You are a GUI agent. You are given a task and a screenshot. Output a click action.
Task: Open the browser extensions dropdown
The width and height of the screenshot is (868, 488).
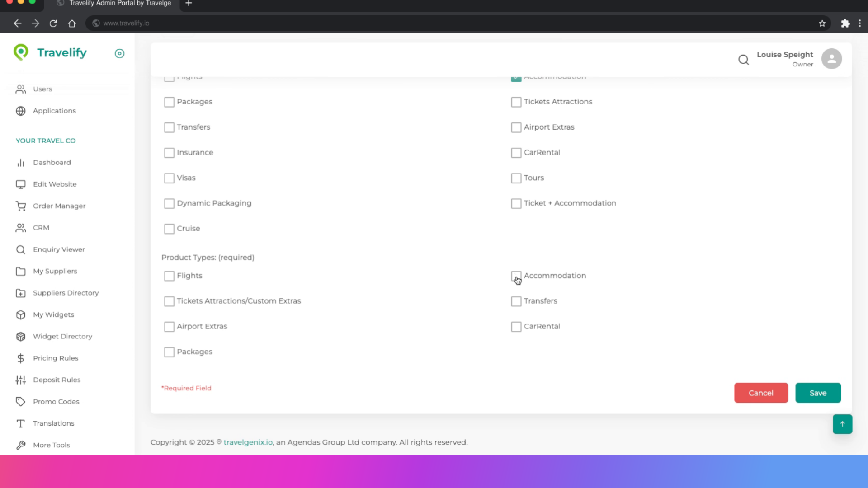845,23
